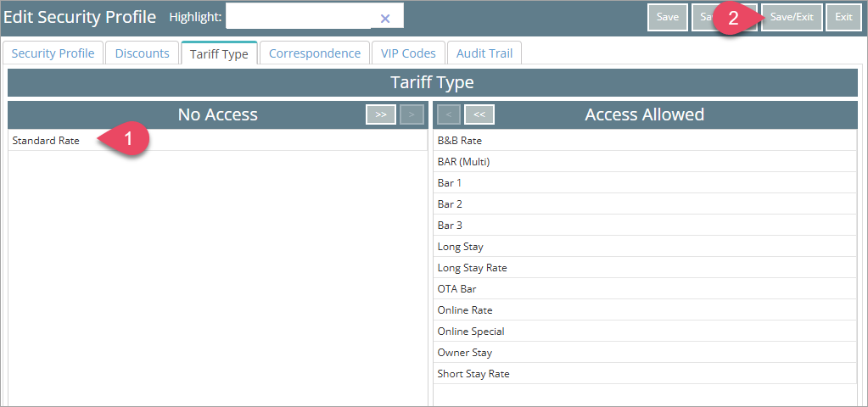Screen dimensions: 868x407
Task: Select B&B Rate in Access Allowed
Action: click(x=645, y=141)
